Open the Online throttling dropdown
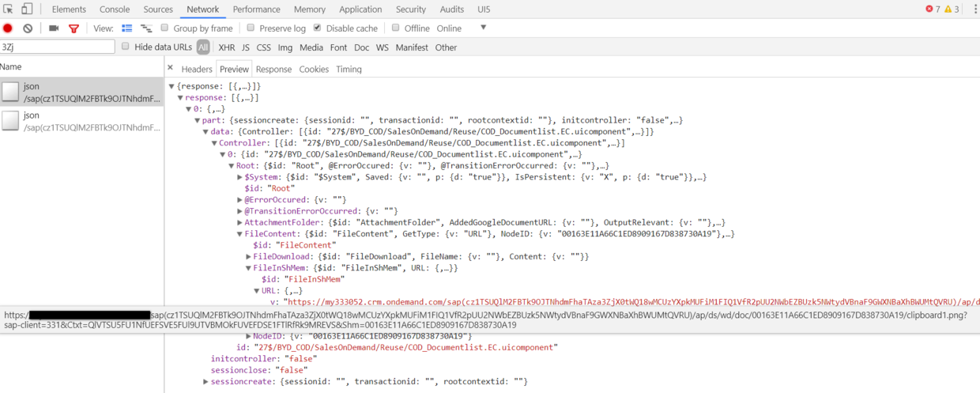The height and width of the screenshot is (393, 980). point(461,28)
